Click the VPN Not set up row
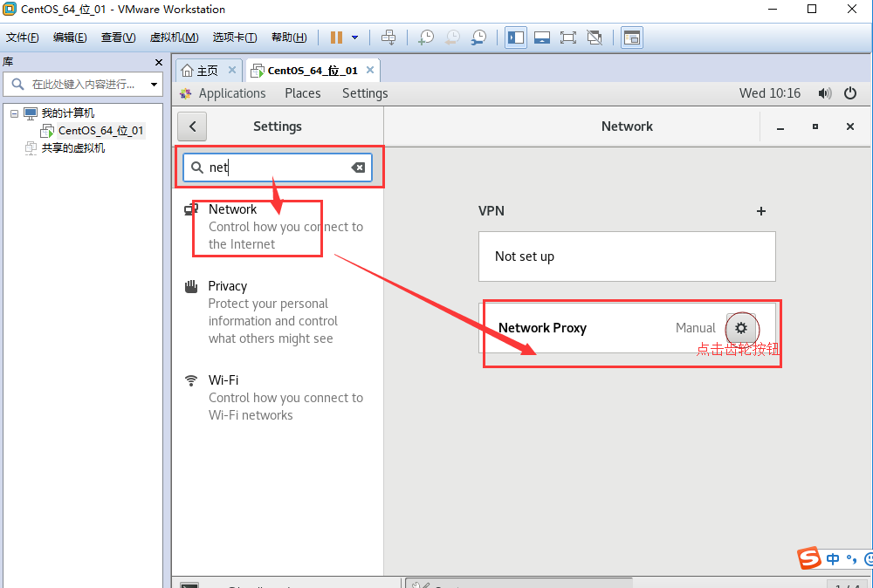 (627, 256)
